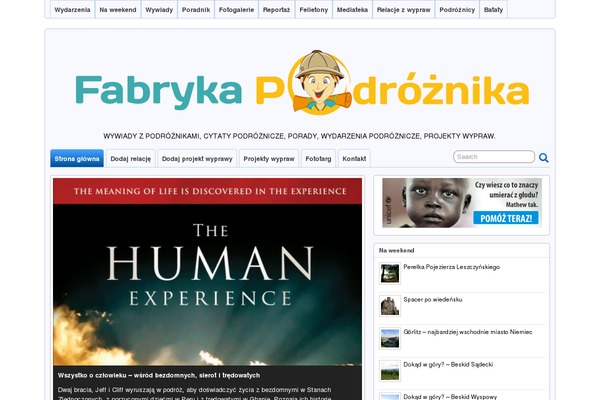Click thumbnail beside Görlitz article
The width and height of the screenshot is (600, 400).
click(x=390, y=338)
